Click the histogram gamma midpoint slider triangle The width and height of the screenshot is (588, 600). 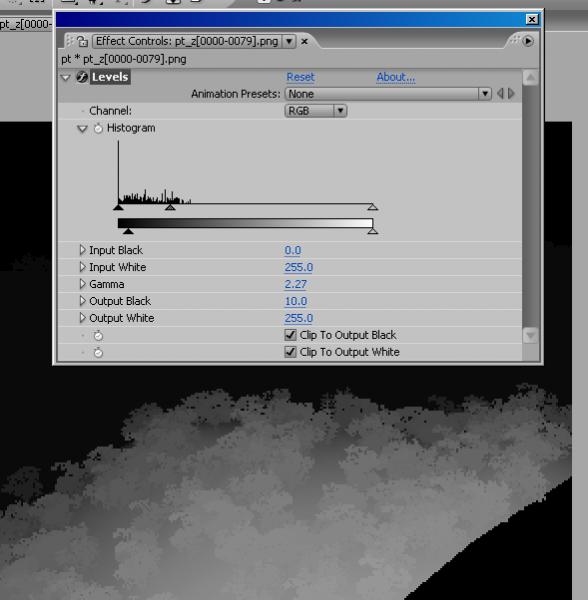(x=170, y=207)
